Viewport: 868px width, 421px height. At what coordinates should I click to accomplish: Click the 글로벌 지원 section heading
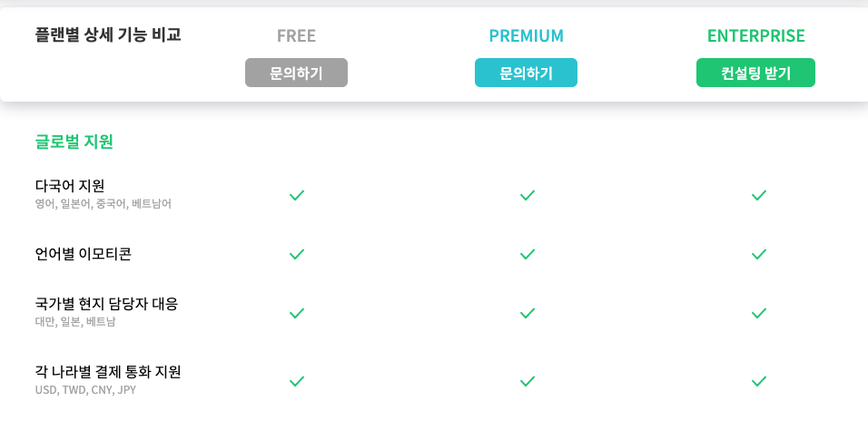(74, 142)
